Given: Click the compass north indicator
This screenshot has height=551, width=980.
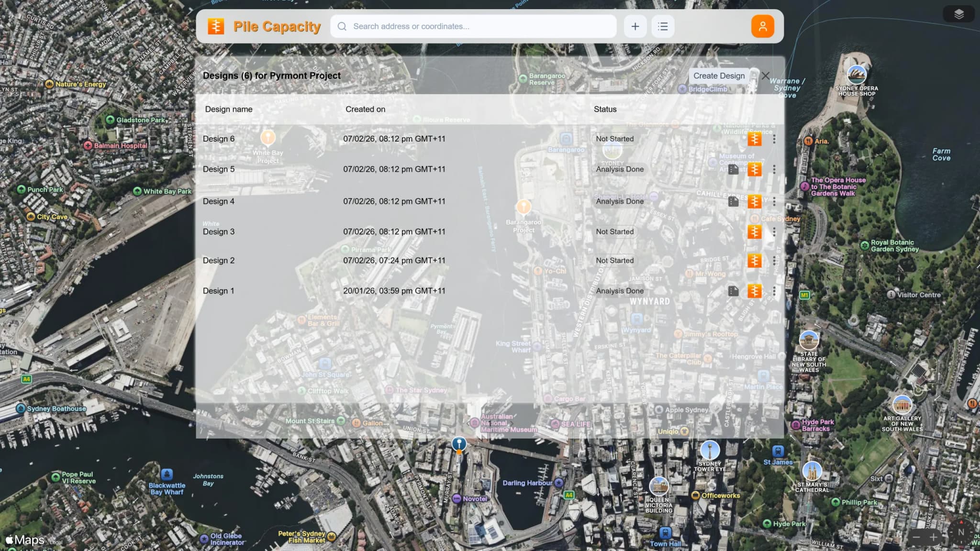Looking at the screenshot, I should [960, 533].
